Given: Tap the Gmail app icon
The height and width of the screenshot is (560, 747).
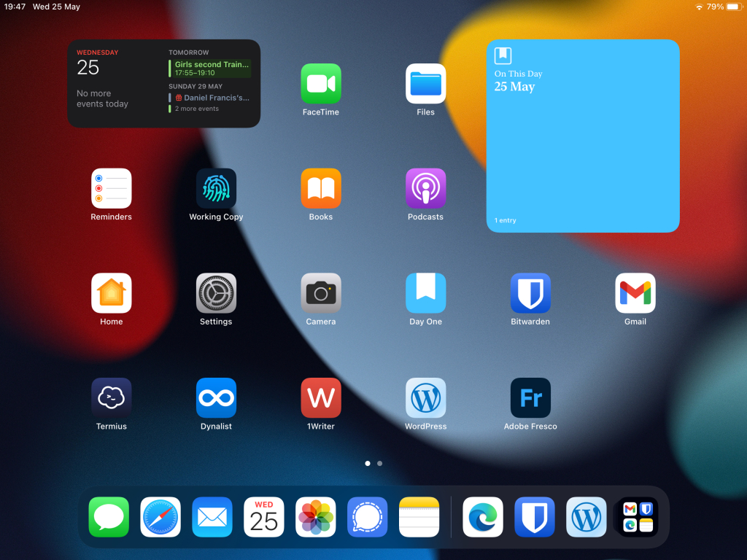Looking at the screenshot, I should 635,293.
